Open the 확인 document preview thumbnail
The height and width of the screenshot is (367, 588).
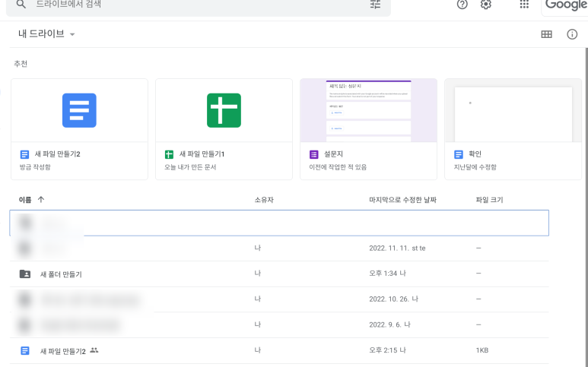coord(513,110)
